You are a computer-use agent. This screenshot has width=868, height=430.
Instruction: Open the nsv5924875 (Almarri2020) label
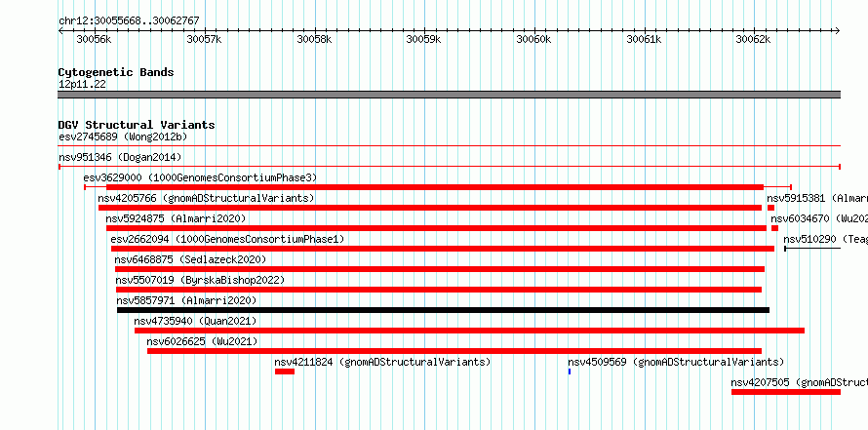[x=176, y=218]
